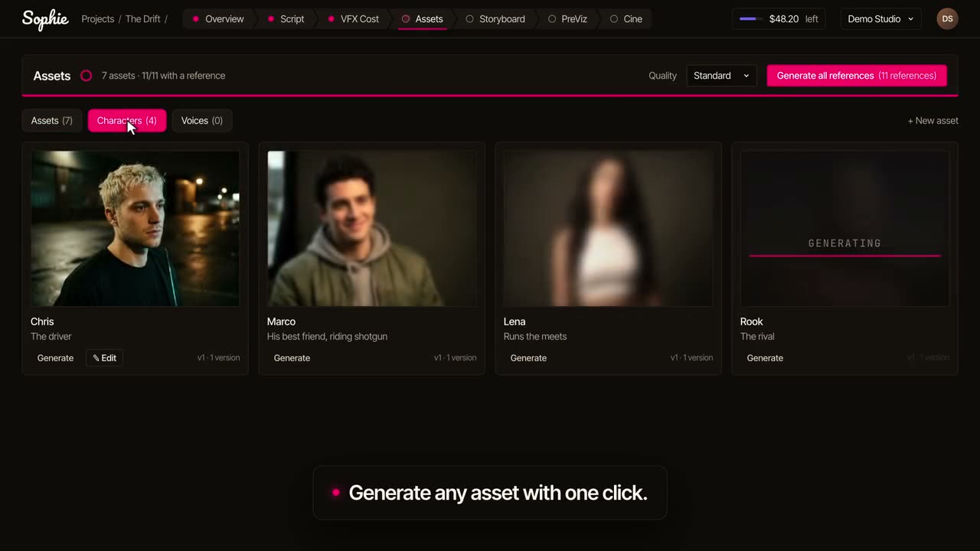Open Lena character thumbnail

tap(608, 228)
